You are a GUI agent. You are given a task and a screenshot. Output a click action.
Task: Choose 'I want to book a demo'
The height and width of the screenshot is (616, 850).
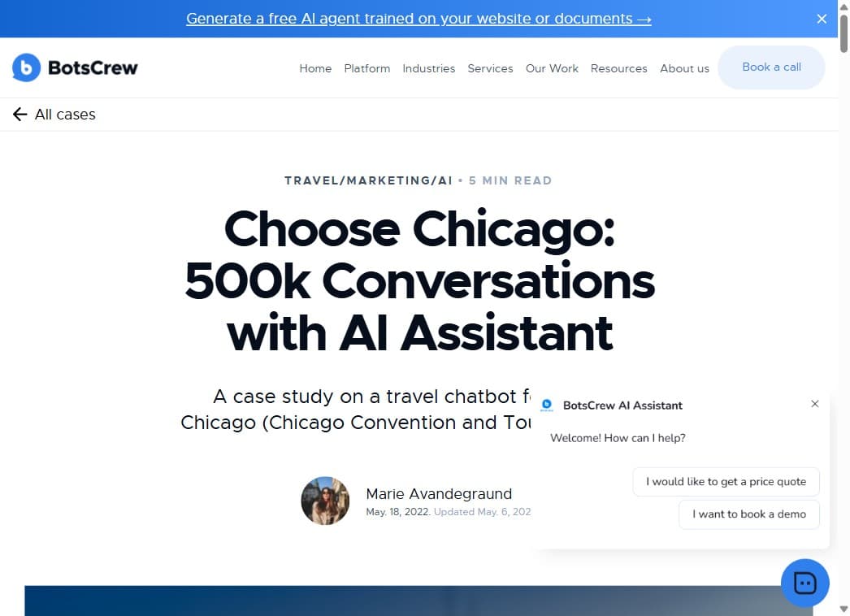click(x=748, y=514)
